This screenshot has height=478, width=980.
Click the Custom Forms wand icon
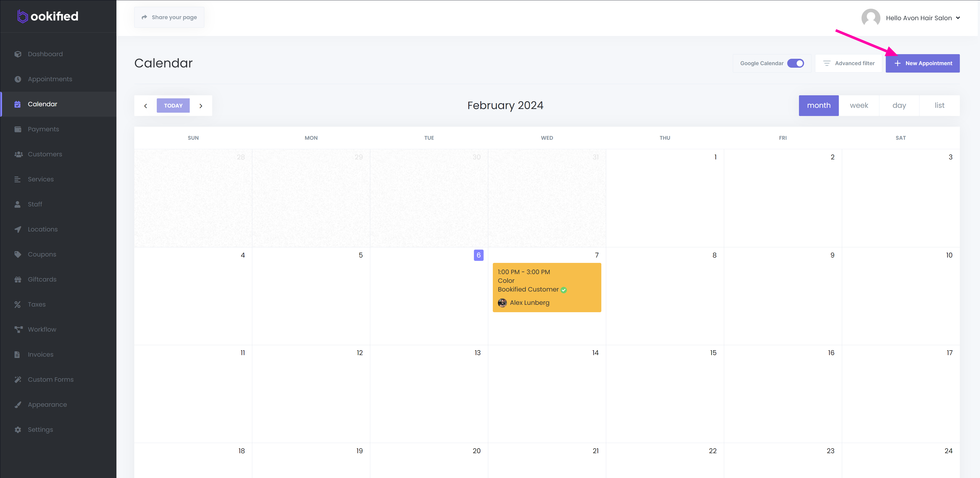pos(18,379)
